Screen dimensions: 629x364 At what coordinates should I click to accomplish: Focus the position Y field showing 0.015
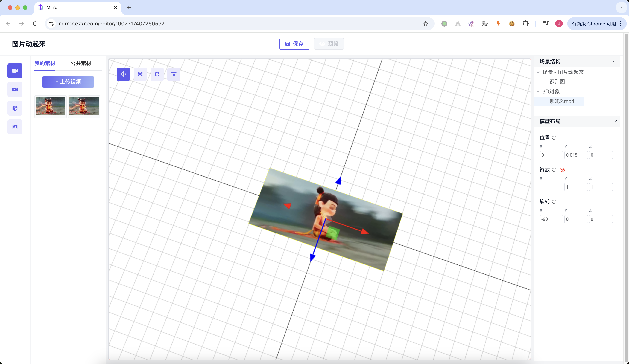(576, 155)
